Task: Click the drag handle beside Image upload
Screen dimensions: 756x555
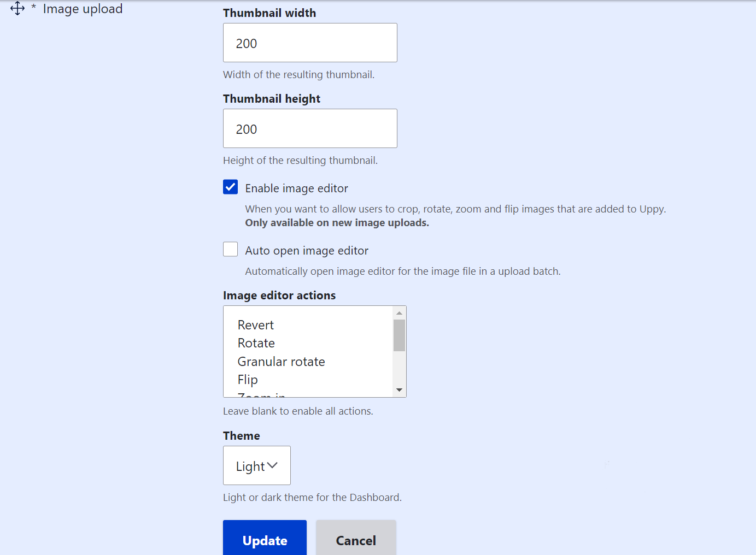Action: click(17, 8)
